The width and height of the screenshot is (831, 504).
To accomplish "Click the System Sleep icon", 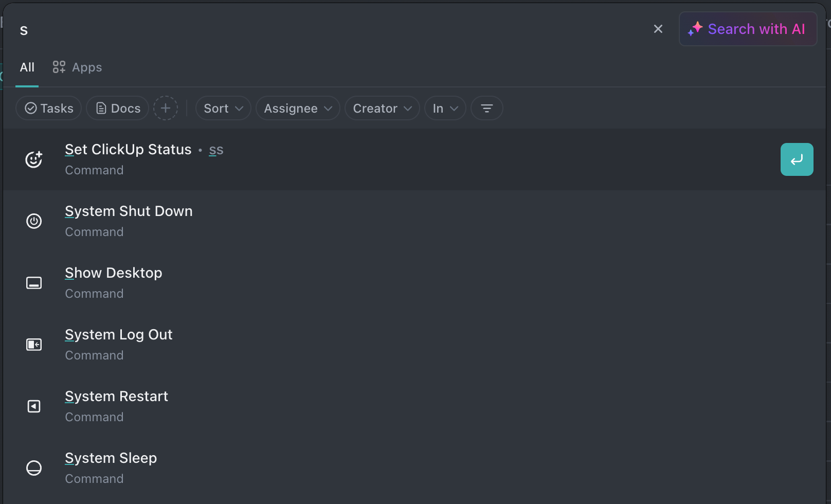I will tap(34, 468).
